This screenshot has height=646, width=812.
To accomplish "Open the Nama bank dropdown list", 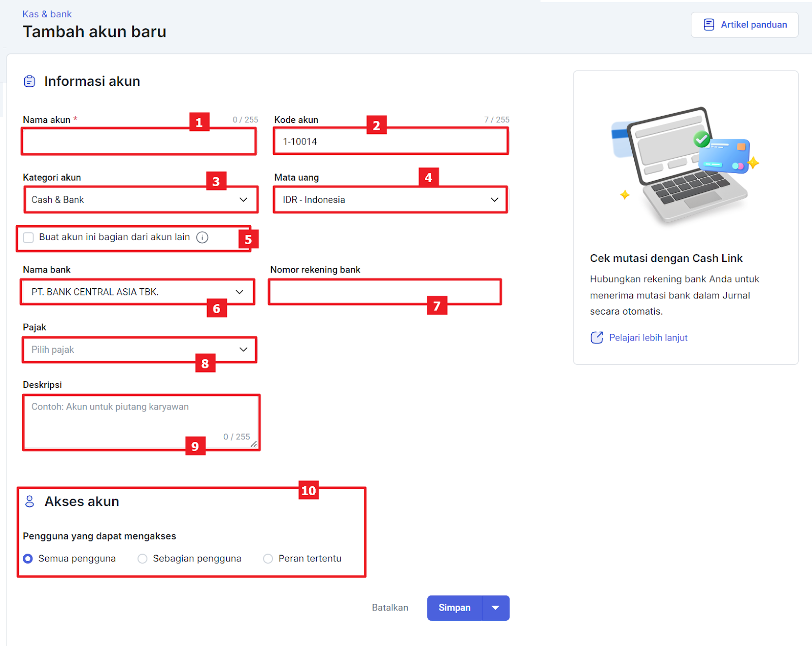I will click(137, 292).
